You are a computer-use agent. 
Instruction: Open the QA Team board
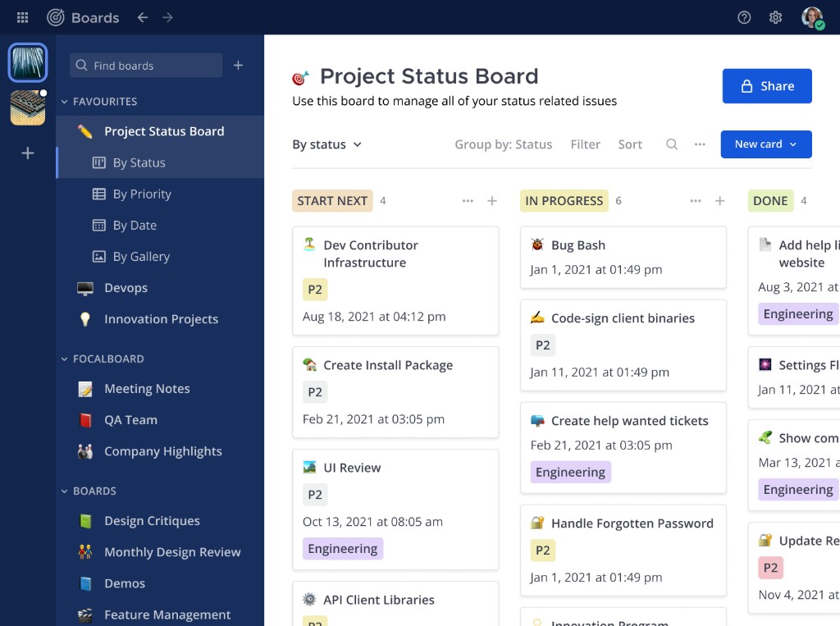pos(160,419)
